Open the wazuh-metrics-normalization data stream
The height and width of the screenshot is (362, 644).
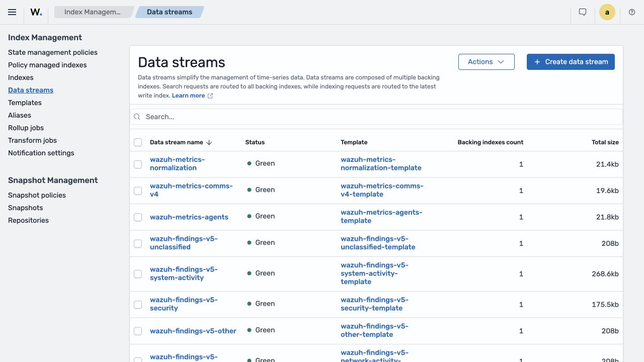(177, 164)
